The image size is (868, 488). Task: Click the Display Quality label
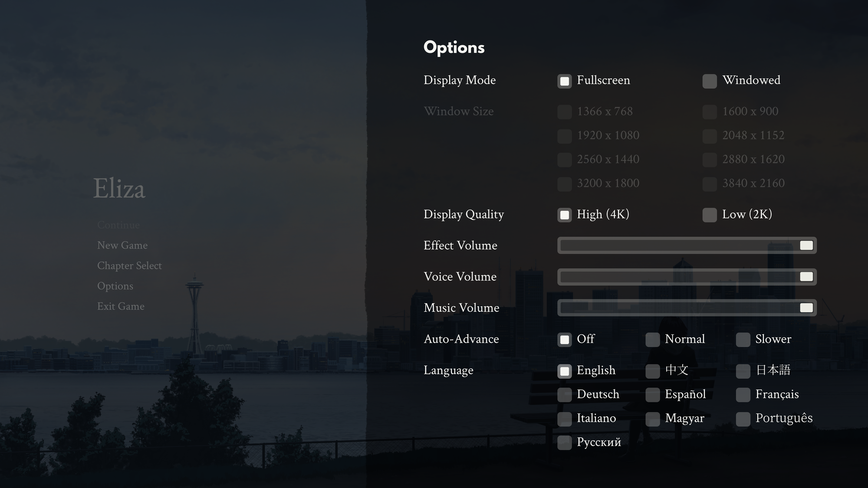point(464,214)
